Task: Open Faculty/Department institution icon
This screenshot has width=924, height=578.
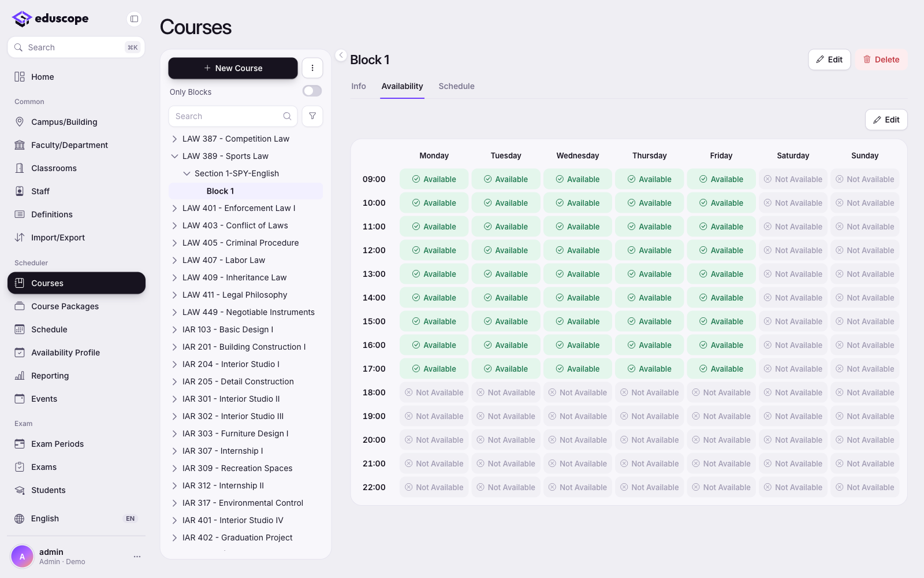Action: click(20, 145)
